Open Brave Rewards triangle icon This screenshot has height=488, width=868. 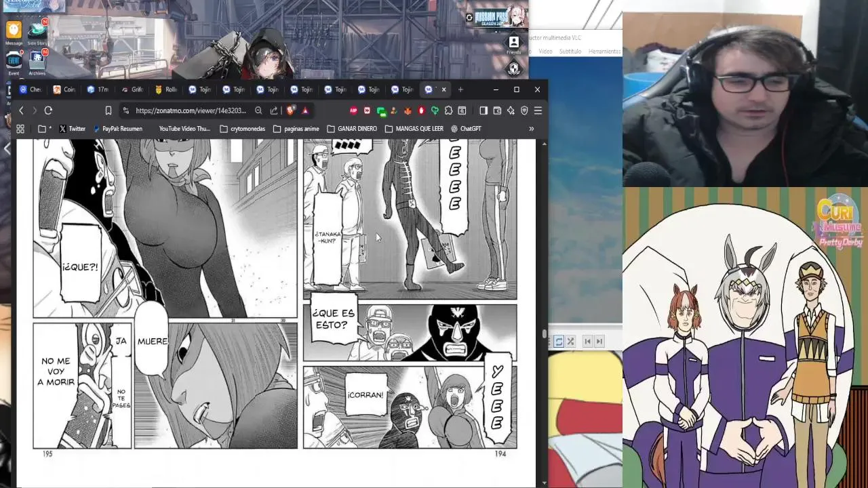pyautogui.click(x=305, y=110)
